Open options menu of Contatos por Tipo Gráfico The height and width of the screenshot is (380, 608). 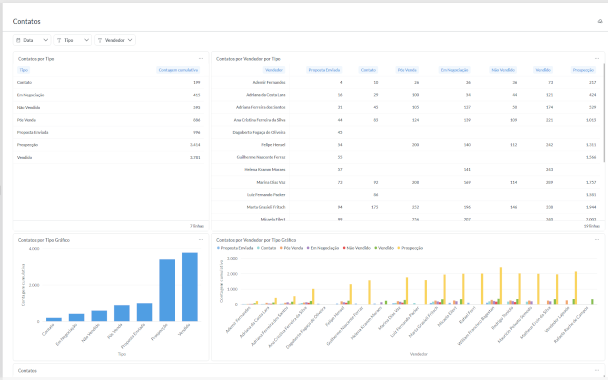201,240
